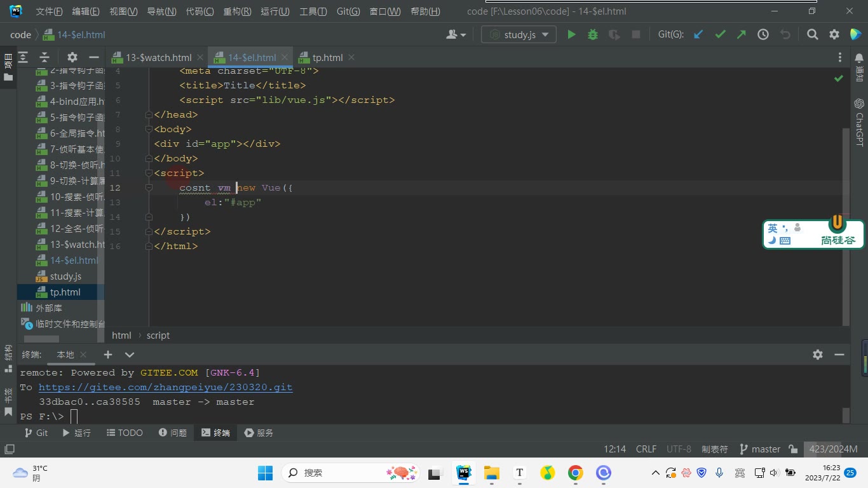Start debugging with the bug icon
Viewport: 868px width, 488px height.
coord(593,35)
